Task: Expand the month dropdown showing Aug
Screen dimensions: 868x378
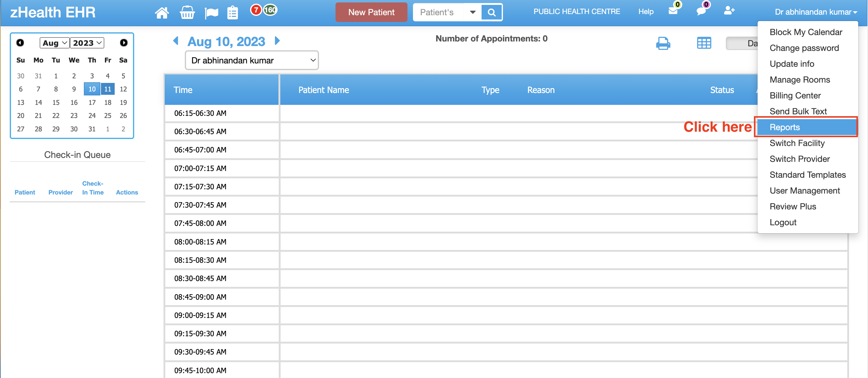Action: point(55,43)
